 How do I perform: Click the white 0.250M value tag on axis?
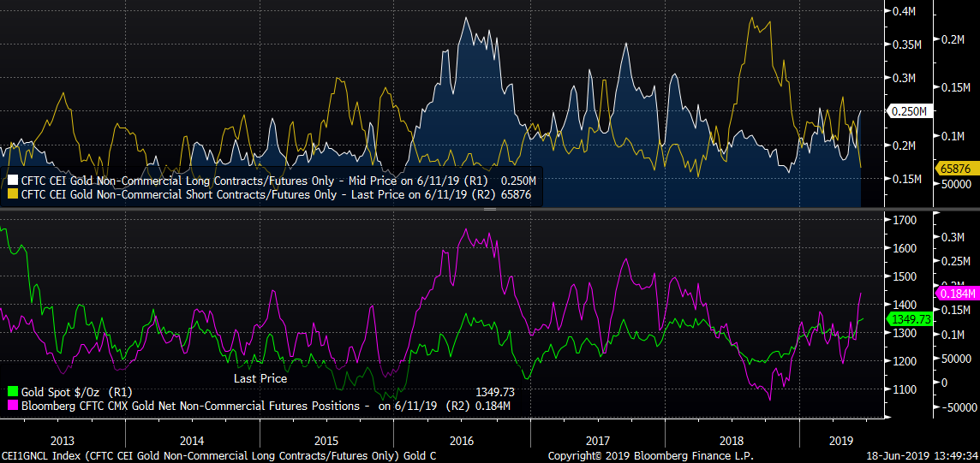pos(911,112)
